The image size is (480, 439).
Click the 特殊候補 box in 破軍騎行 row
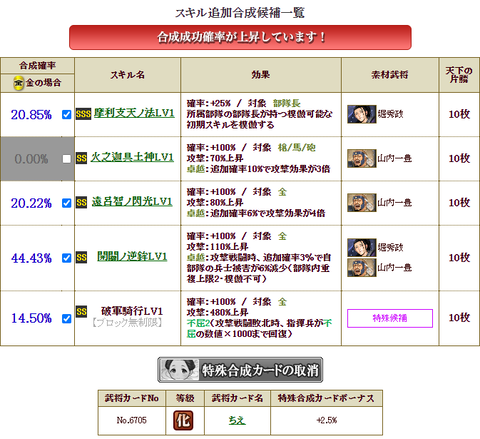[x=390, y=318]
